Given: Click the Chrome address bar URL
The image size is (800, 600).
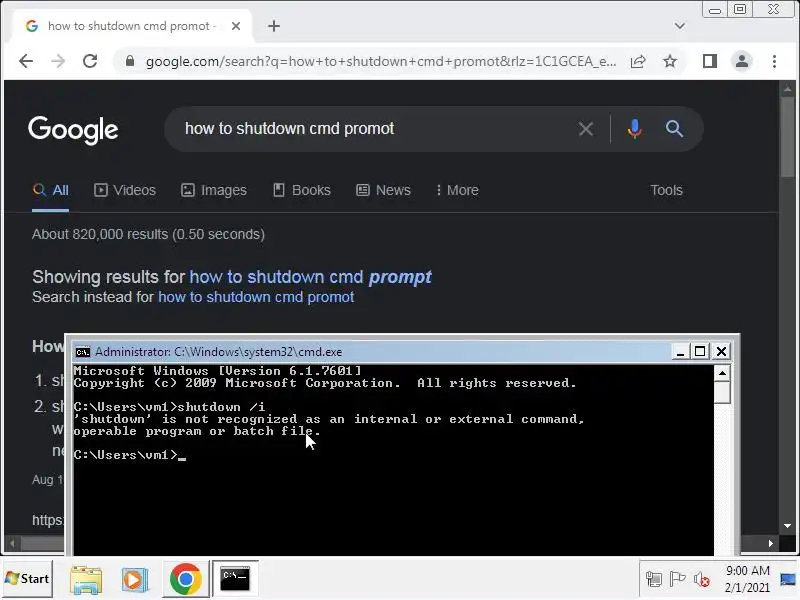Looking at the screenshot, I should (x=381, y=62).
